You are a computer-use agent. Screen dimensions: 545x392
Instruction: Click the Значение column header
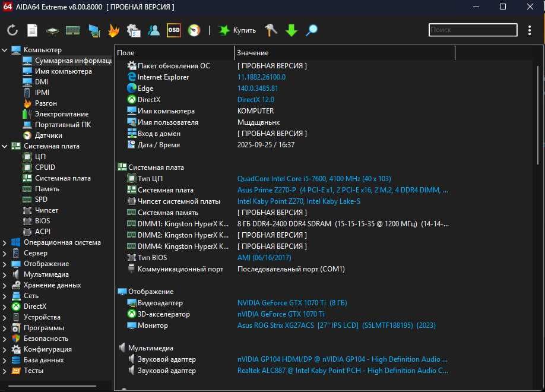pyautogui.click(x=345, y=53)
